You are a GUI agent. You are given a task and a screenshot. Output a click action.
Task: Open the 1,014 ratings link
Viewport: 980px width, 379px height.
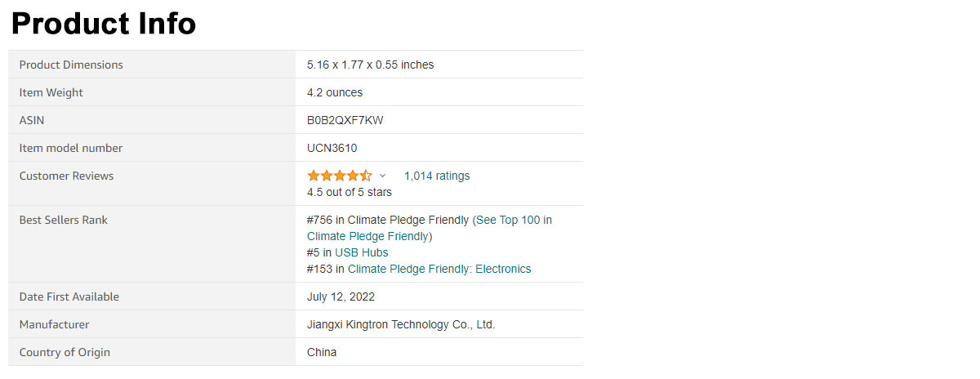pos(437,176)
